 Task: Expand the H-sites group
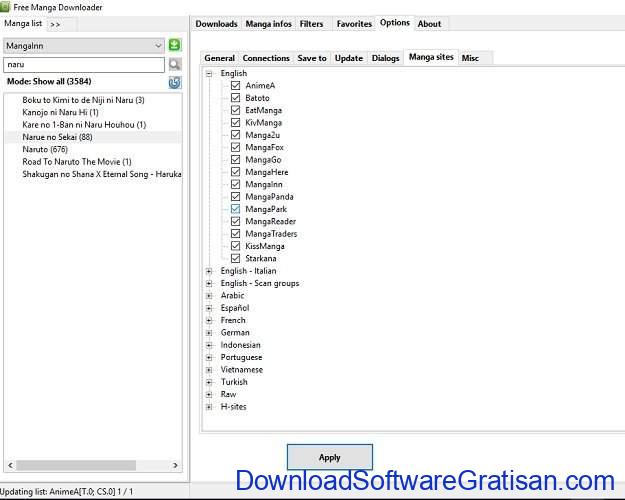(209, 407)
